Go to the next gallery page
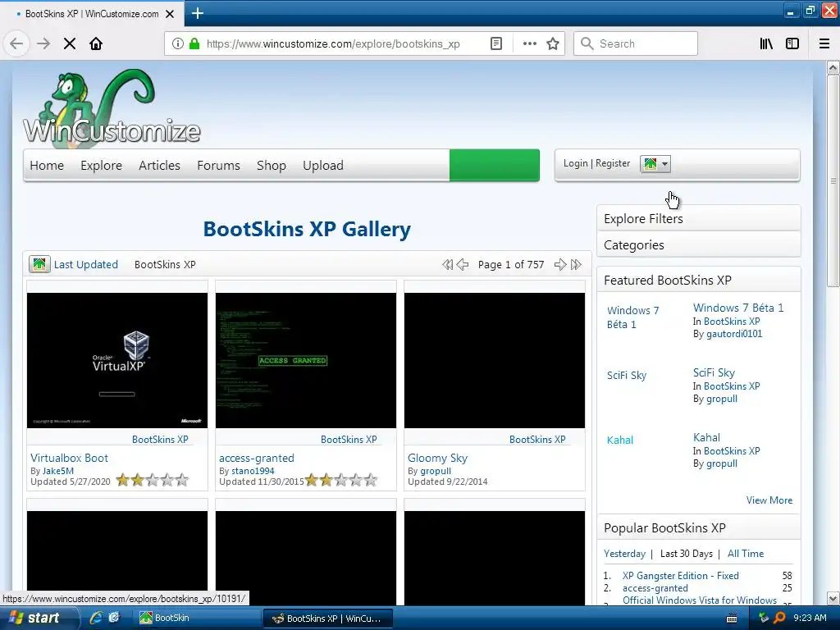Screen dimensions: 840x630 coord(559,264)
